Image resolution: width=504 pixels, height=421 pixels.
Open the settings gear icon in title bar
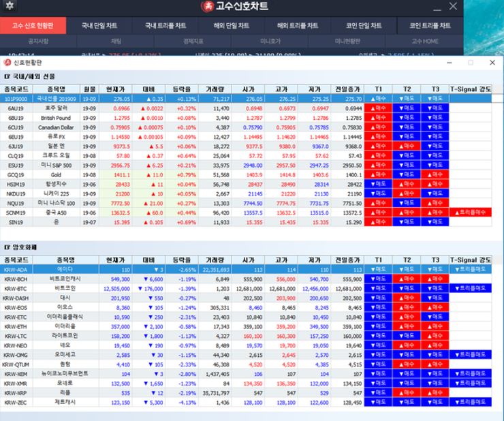(10, 5)
